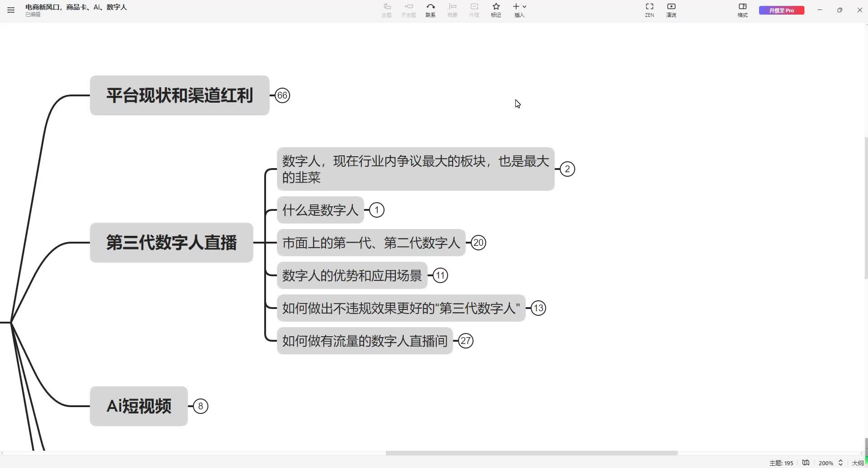Open the Insert (插入) dropdown

click(x=519, y=10)
